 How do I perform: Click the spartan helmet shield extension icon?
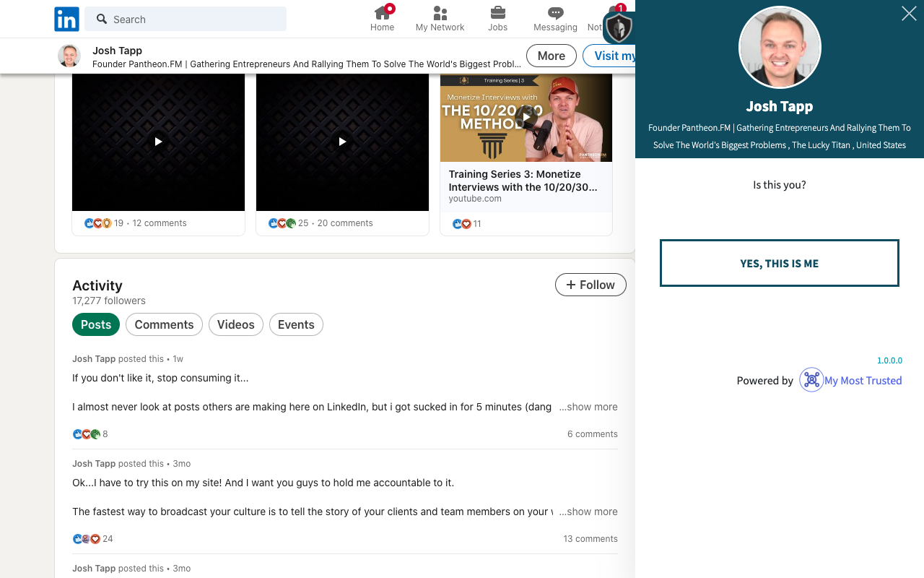pos(619,28)
